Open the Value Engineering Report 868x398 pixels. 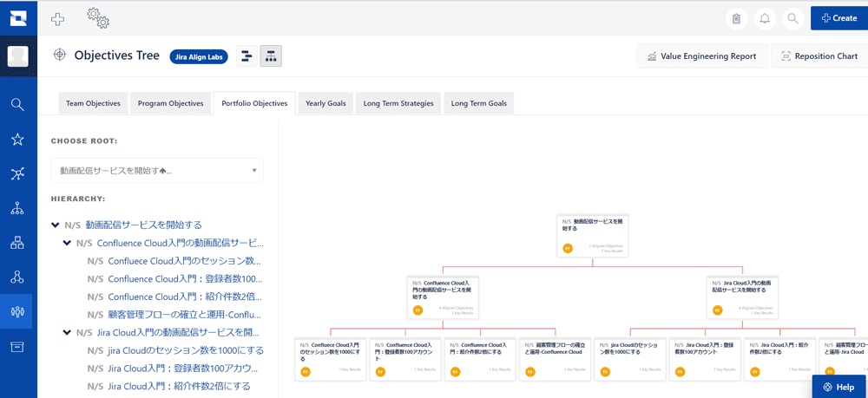click(702, 55)
